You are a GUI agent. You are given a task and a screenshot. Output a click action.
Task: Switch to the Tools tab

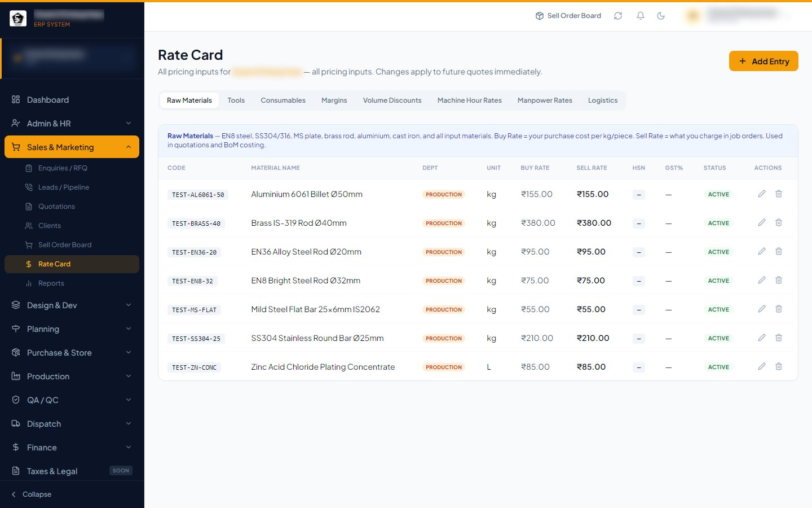tap(236, 100)
